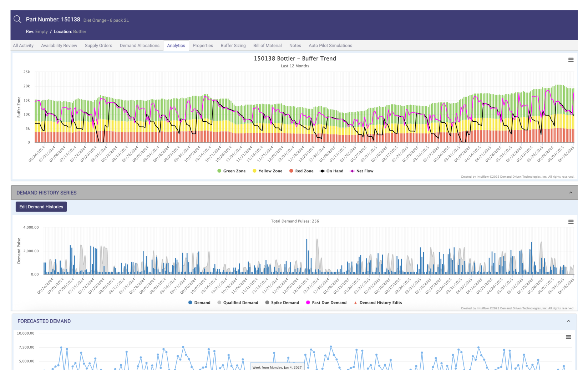Hide the On Hand line series

point(331,171)
